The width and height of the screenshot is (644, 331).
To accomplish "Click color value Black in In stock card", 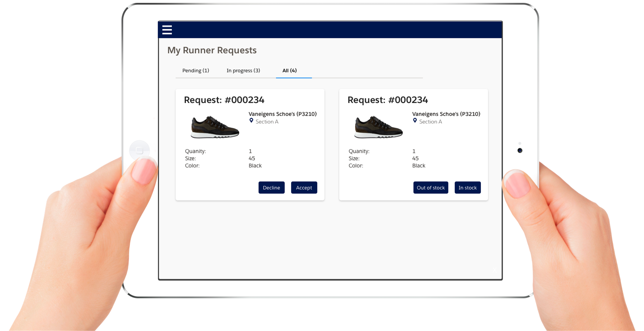I will (419, 166).
